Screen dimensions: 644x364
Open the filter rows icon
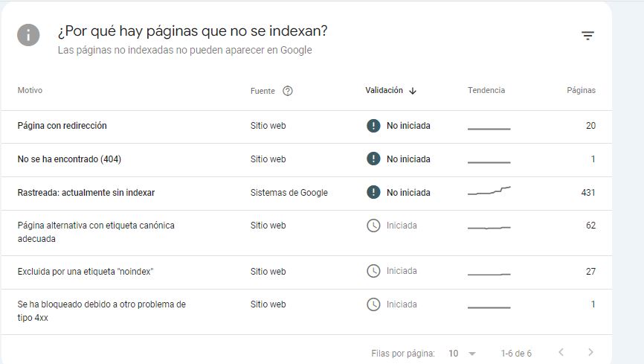point(587,36)
